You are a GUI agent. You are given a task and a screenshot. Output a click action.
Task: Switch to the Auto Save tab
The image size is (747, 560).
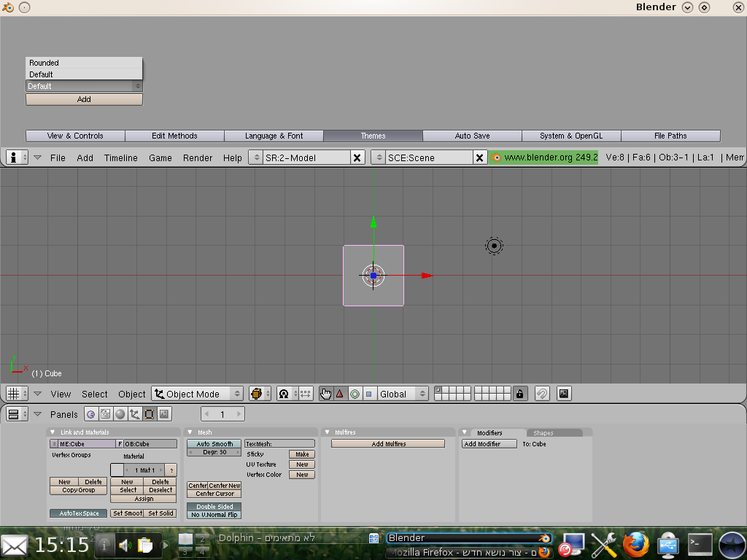(472, 136)
